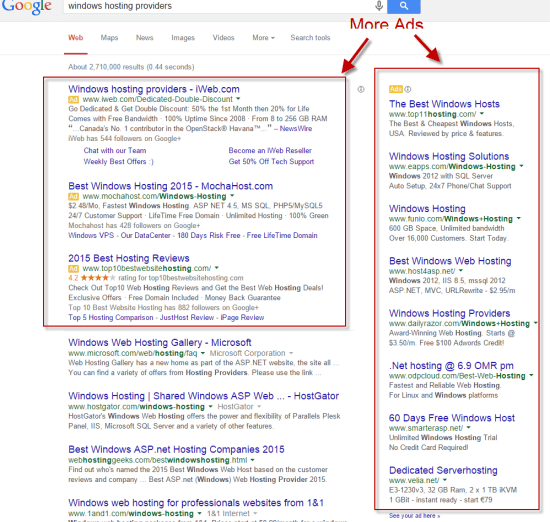Open Search tools

tap(310, 38)
